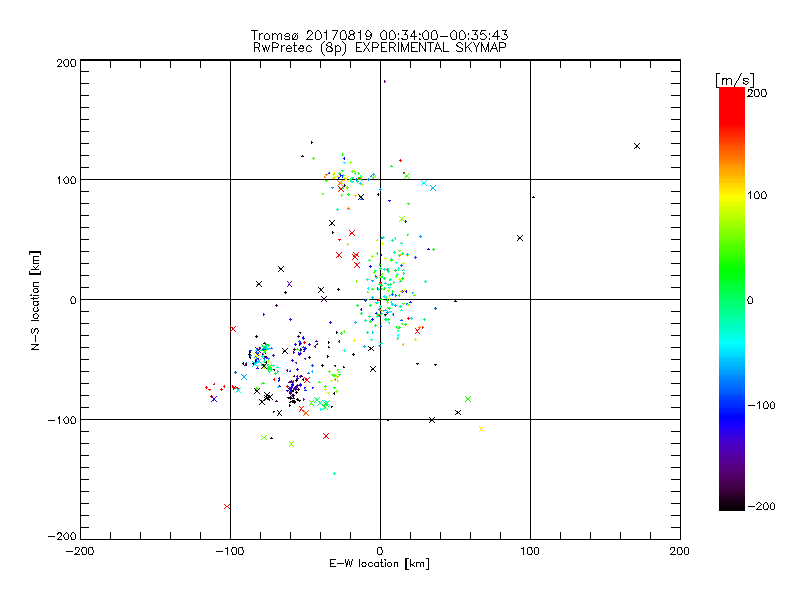Viewport: 800px width, 600px height.
Task: Click the single purple dot near the plot top
Action: (385, 82)
